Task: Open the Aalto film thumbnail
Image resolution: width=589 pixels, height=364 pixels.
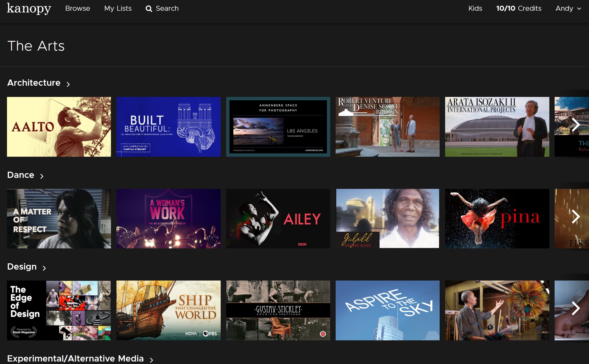Action: (59, 127)
